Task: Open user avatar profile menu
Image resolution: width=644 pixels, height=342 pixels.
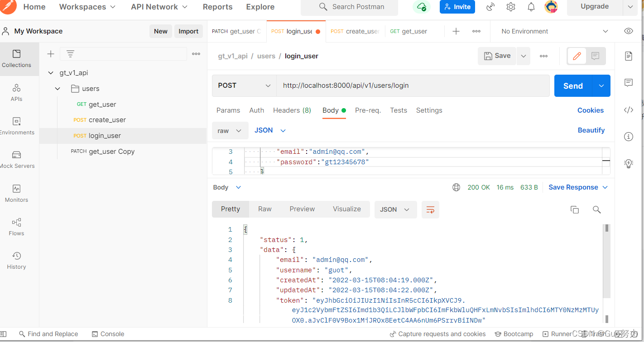Action: pyautogui.click(x=551, y=7)
